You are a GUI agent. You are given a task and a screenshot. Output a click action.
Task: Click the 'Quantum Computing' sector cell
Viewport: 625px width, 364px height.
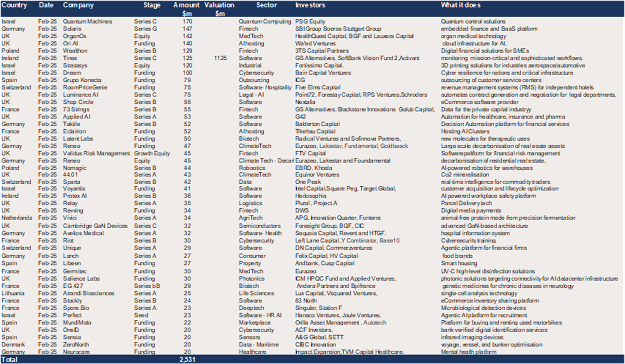(265, 22)
